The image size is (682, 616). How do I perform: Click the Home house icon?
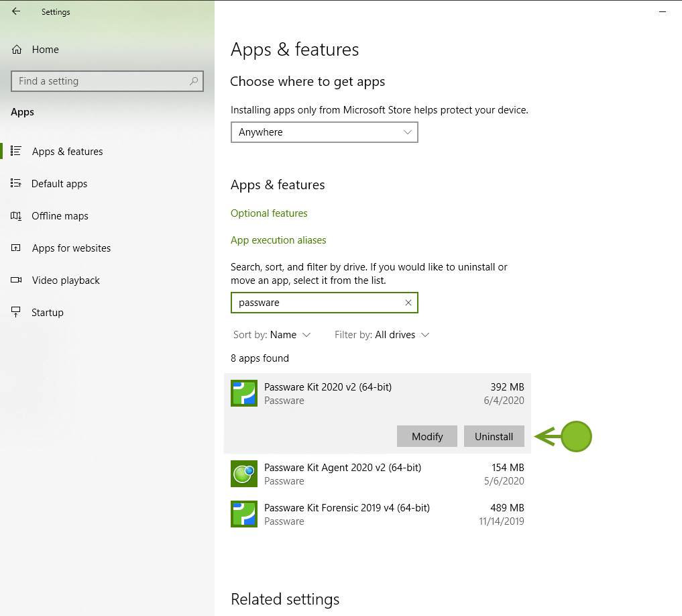[x=17, y=49]
